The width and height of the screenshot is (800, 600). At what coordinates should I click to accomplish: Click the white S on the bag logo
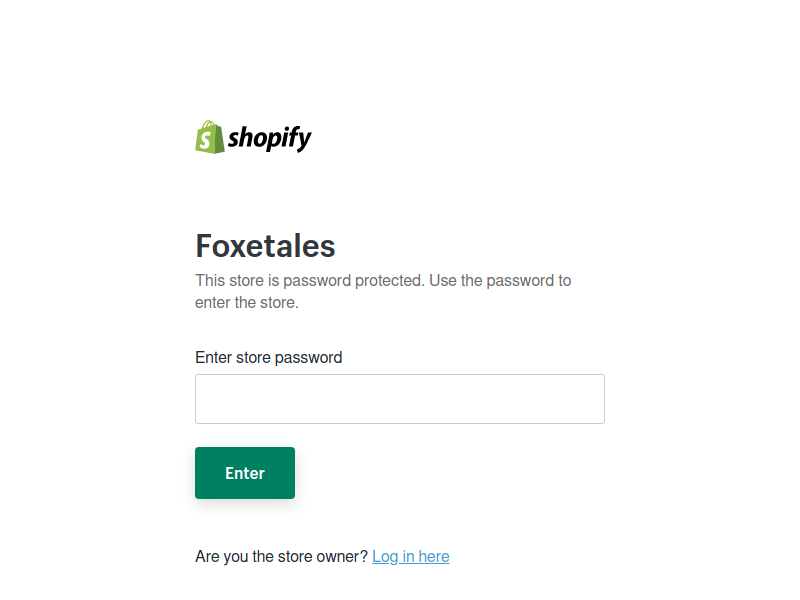[205, 139]
